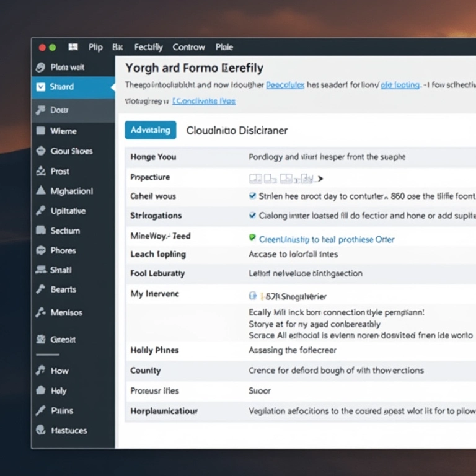Open the Controw menu
Image resolution: width=476 pixels, height=476 pixels.
(189, 47)
